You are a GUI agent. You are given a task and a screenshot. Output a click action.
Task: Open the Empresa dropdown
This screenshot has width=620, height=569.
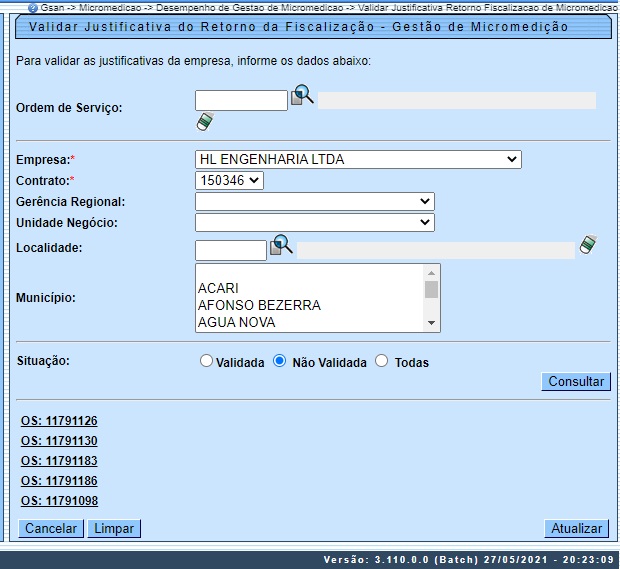point(359,159)
